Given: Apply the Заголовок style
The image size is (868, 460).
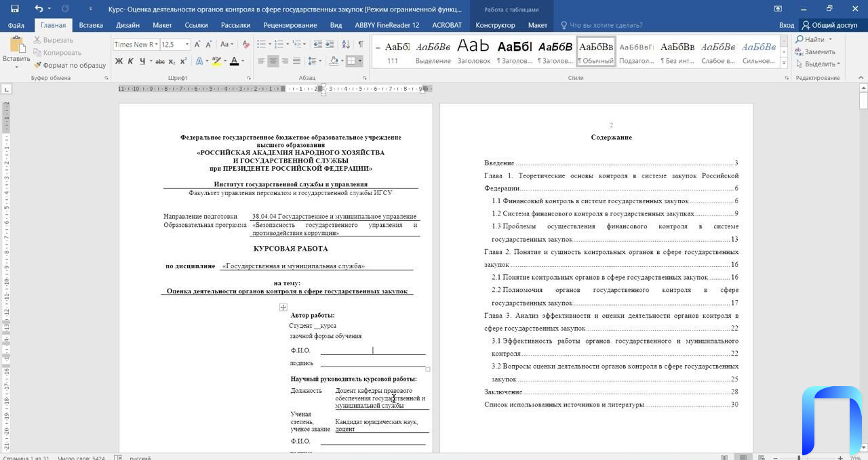Looking at the screenshot, I should (473, 51).
